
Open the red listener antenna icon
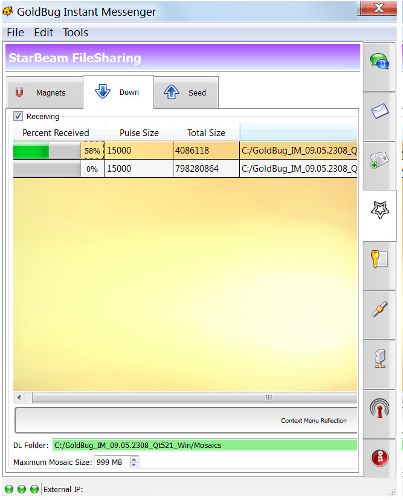point(379,408)
